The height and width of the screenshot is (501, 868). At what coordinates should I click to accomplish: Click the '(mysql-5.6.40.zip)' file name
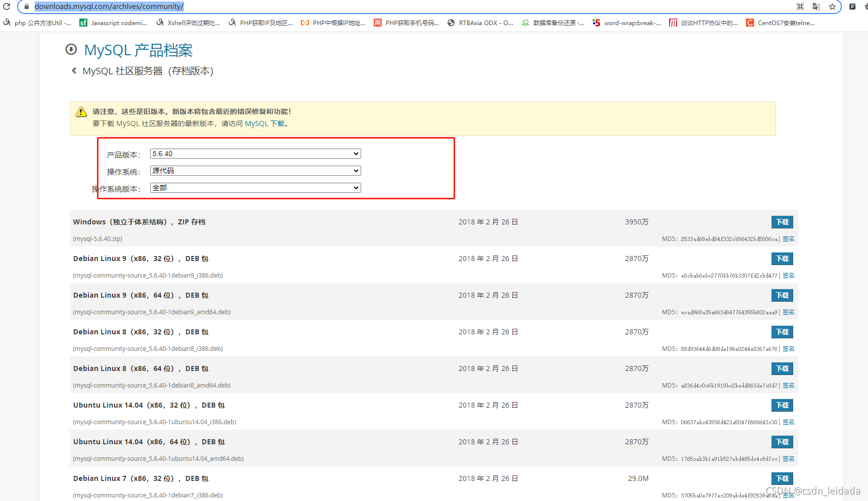pos(97,239)
